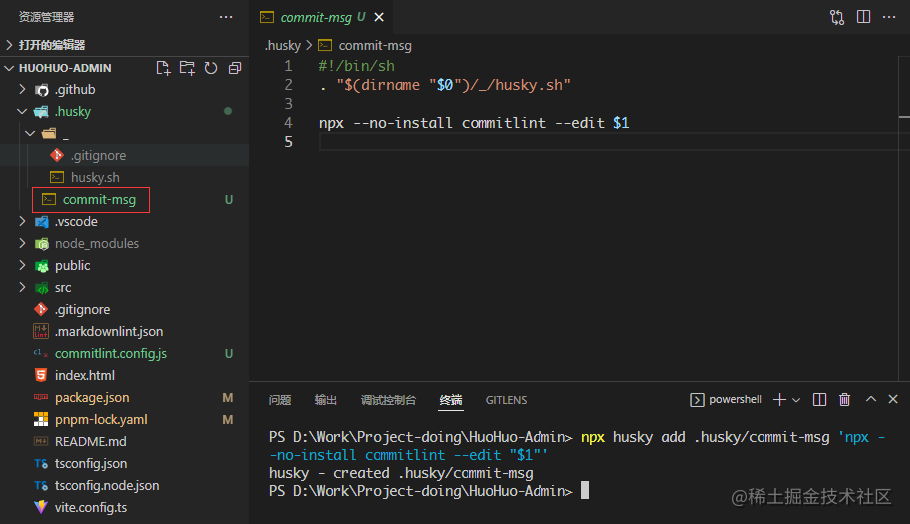Split the editor to the right
The width and height of the screenshot is (910, 524).
click(863, 17)
